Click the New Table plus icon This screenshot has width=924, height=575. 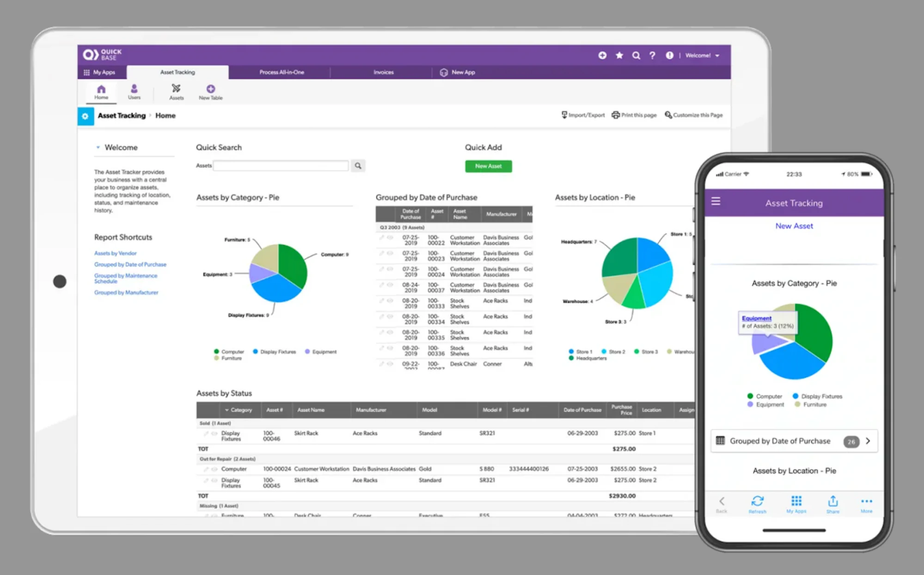(210, 92)
